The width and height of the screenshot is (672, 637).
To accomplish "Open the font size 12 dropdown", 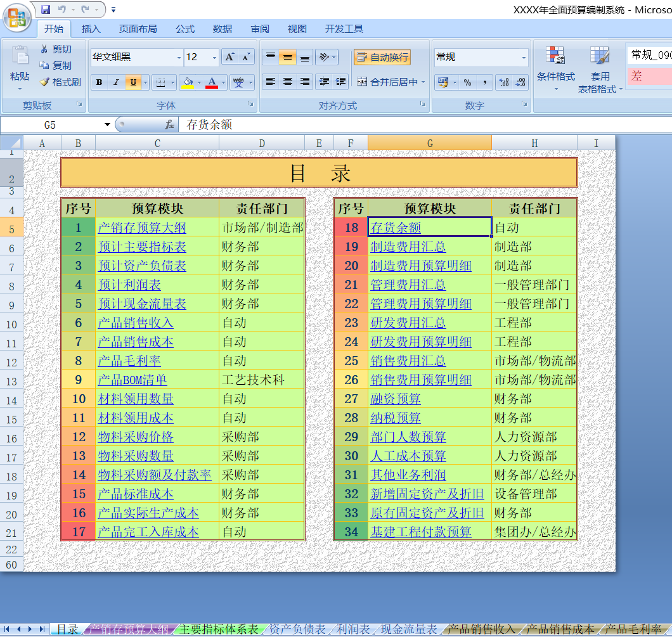I will click(214, 58).
